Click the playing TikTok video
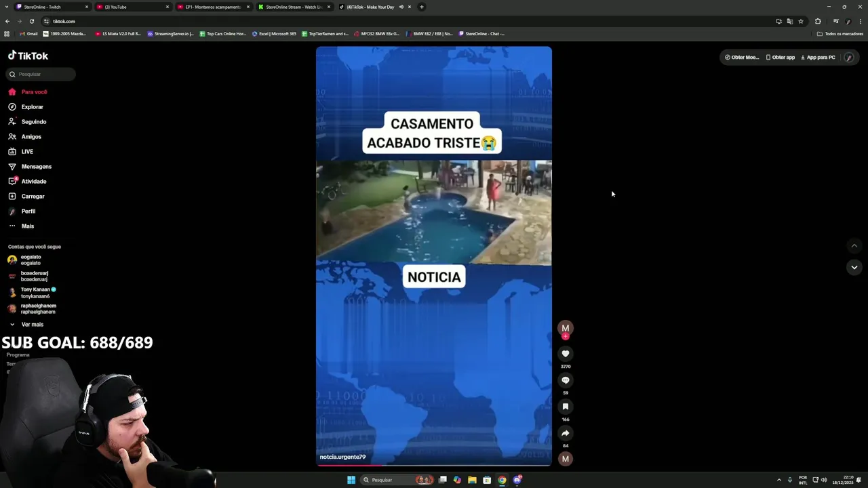Screen dimensions: 868x488 [x=434, y=256]
